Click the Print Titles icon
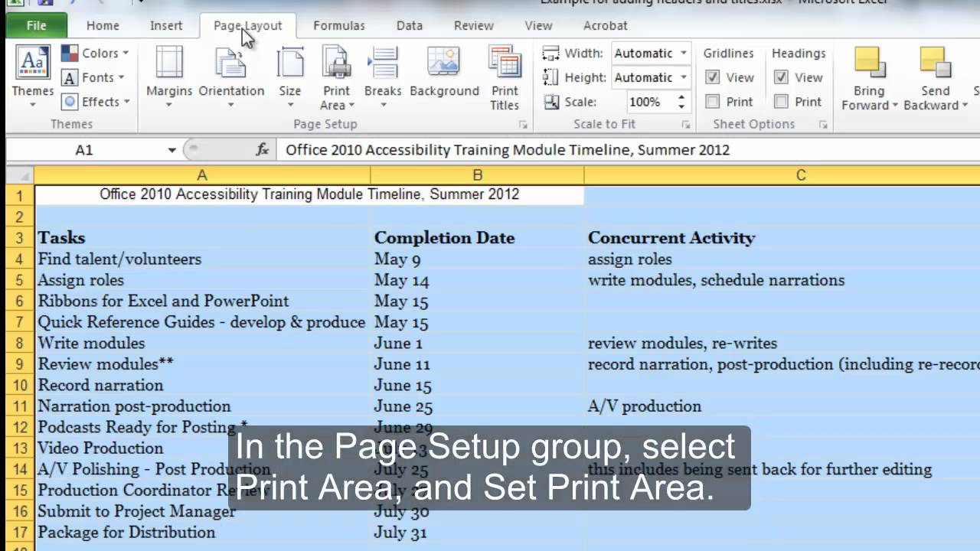The image size is (980, 551). click(505, 63)
